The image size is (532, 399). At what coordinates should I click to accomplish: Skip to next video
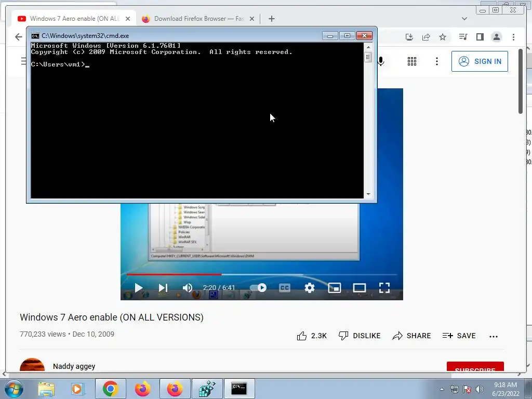point(163,288)
